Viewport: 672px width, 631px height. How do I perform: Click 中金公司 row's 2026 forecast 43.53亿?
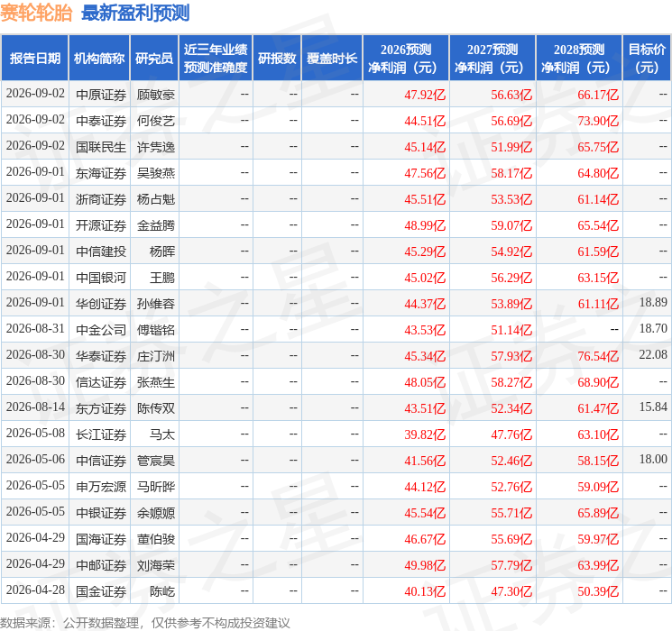coord(425,330)
